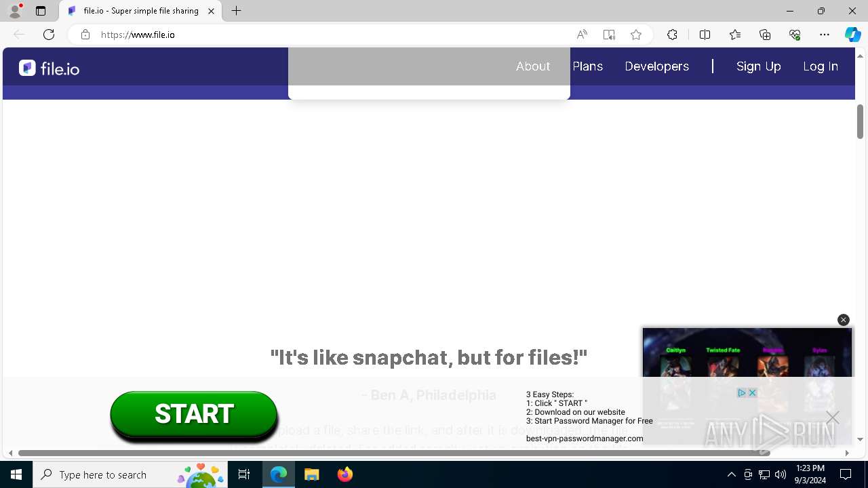Open the notification center
Screen dimensions: 868x488
click(846, 474)
